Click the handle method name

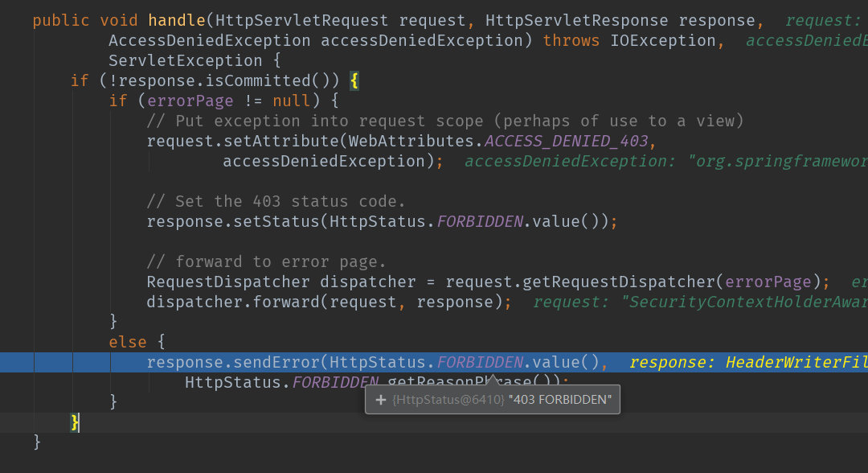(x=177, y=20)
